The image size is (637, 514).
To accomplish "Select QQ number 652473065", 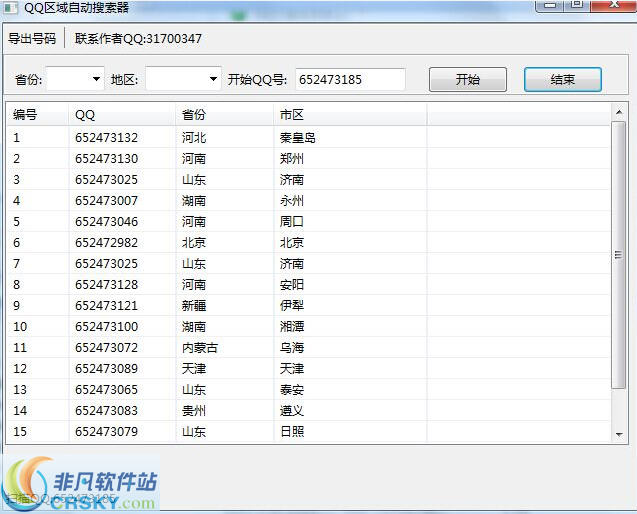I will tap(106, 390).
